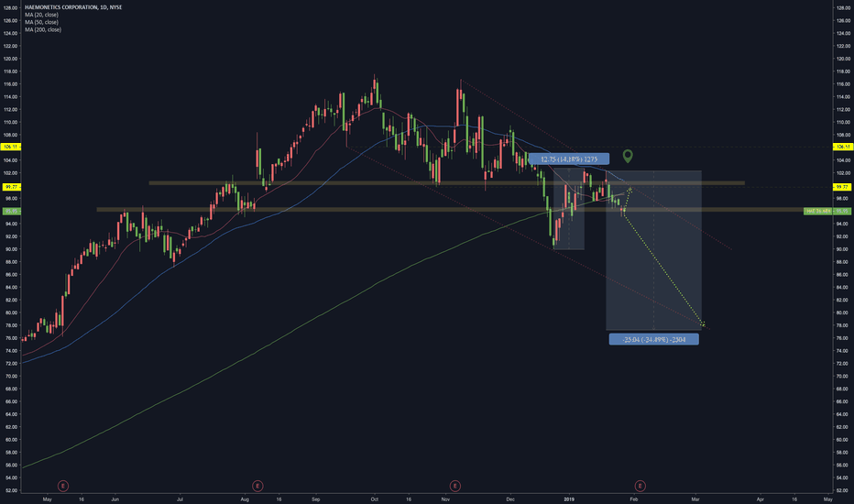Select the MA (50, close) indicator label
The image size is (854, 504).
(41, 22)
